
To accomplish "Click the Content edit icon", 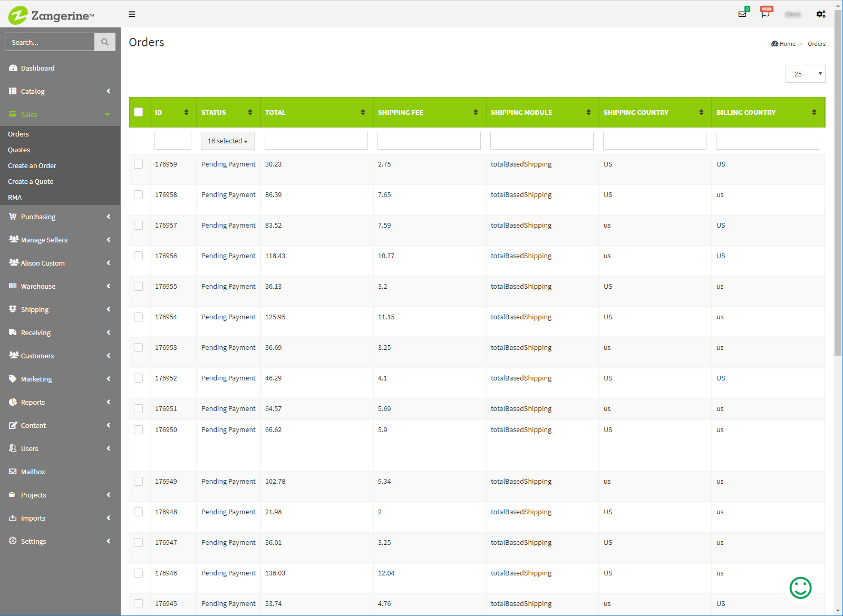I will (13, 425).
